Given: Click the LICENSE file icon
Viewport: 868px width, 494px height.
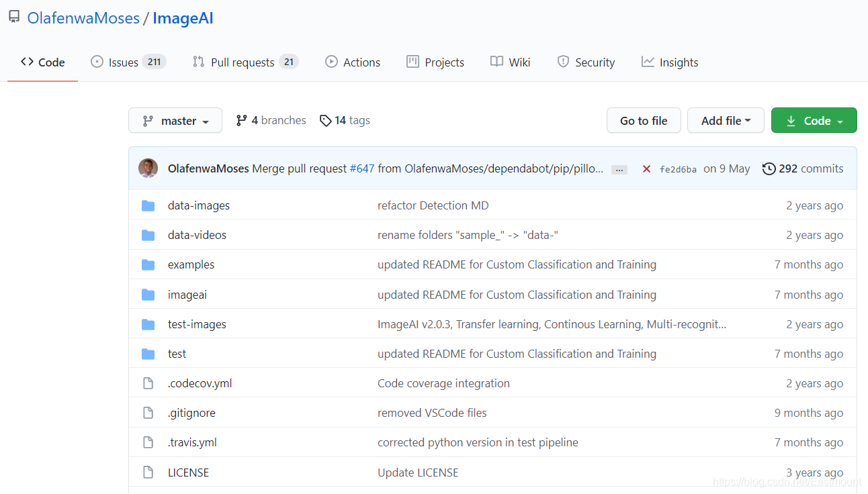Looking at the screenshot, I should coord(148,473).
